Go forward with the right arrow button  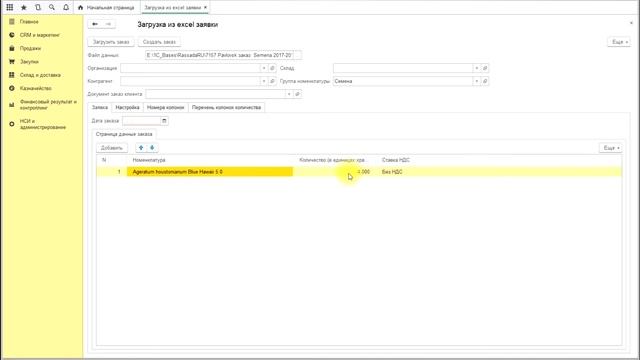coord(109,24)
